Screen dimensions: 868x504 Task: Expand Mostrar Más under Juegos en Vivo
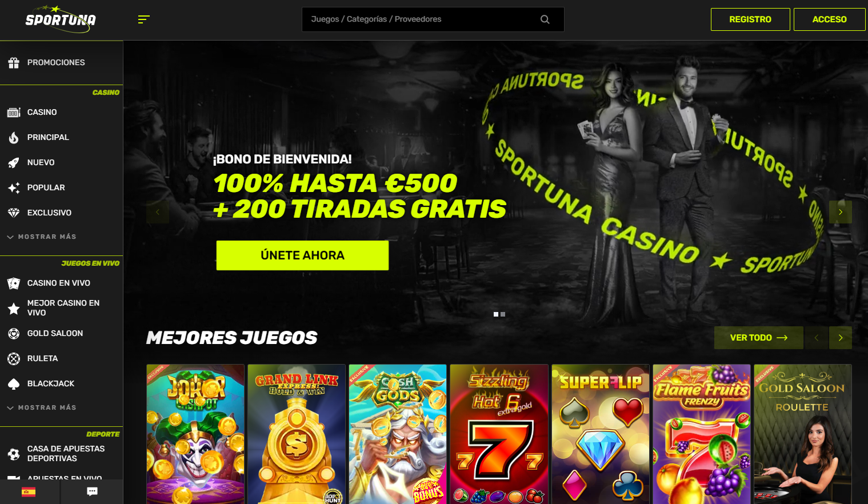(x=42, y=407)
